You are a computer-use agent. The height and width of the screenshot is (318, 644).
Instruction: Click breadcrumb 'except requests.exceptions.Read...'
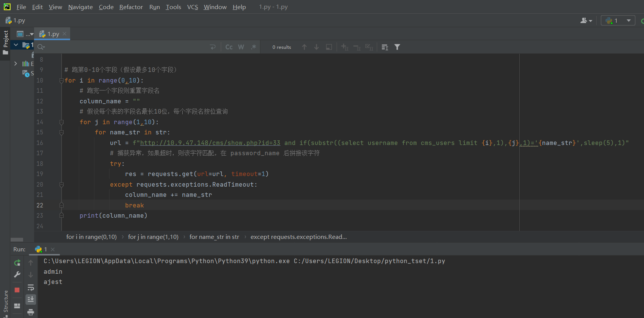click(299, 237)
